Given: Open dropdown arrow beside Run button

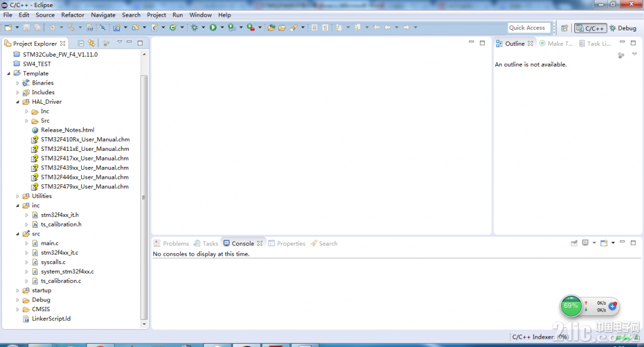Looking at the screenshot, I should pyautogui.click(x=222, y=27).
